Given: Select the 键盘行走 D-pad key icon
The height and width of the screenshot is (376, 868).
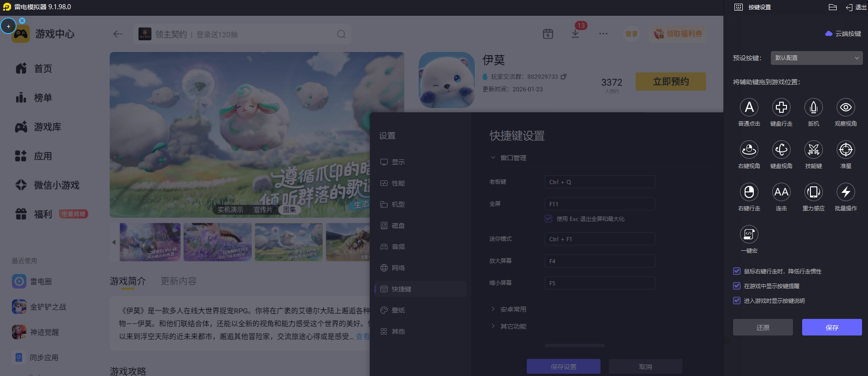Looking at the screenshot, I should click(781, 107).
